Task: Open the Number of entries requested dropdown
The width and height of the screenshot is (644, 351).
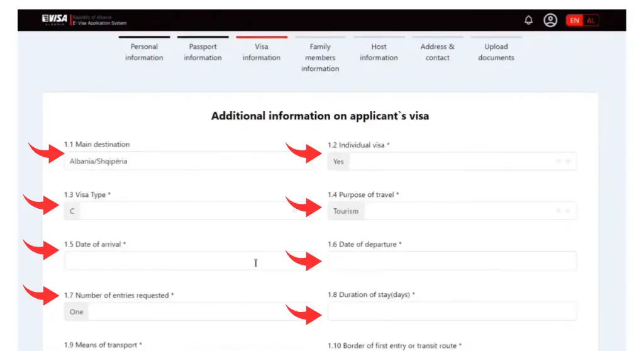Action: (x=188, y=311)
